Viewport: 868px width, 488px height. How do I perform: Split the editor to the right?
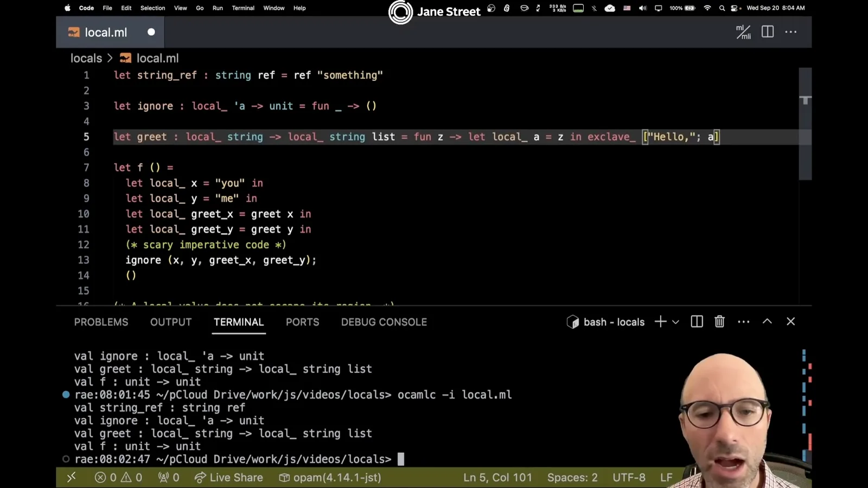(x=768, y=32)
